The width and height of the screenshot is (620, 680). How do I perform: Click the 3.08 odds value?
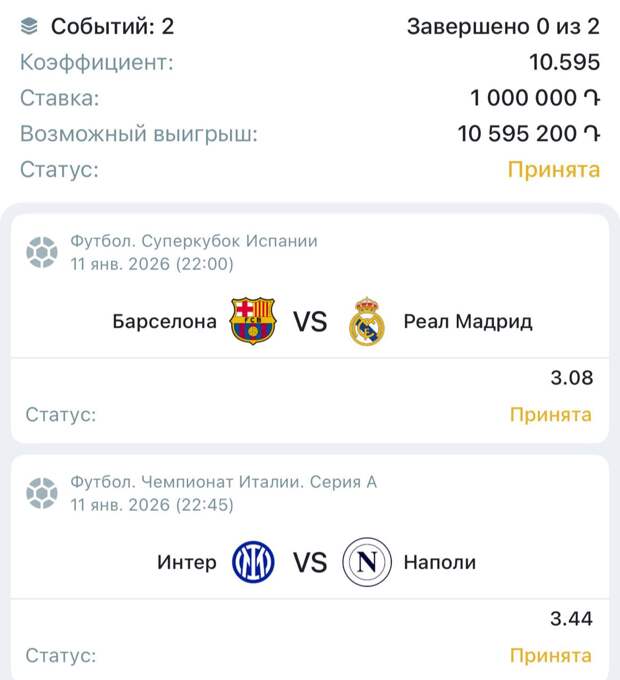pyautogui.click(x=571, y=378)
